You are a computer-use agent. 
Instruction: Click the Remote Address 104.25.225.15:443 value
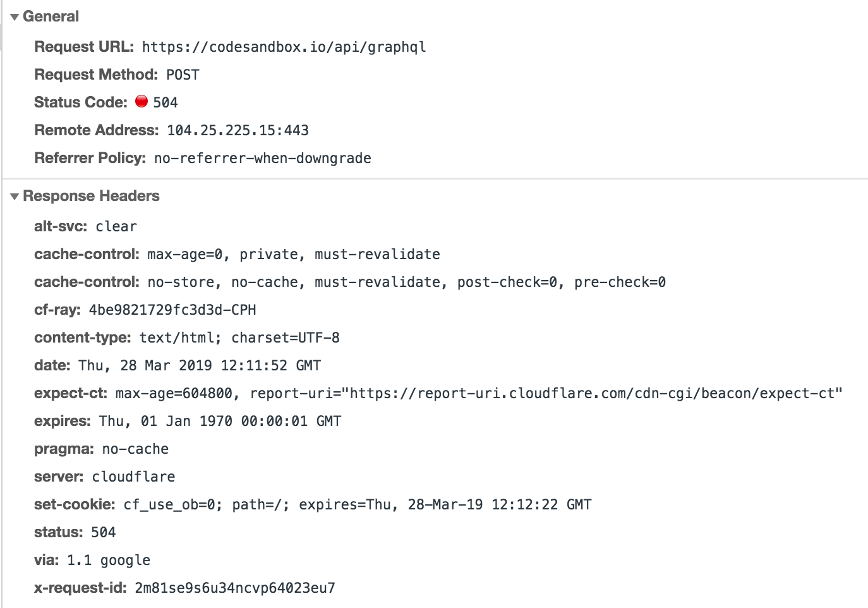click(x=237, y=130)
